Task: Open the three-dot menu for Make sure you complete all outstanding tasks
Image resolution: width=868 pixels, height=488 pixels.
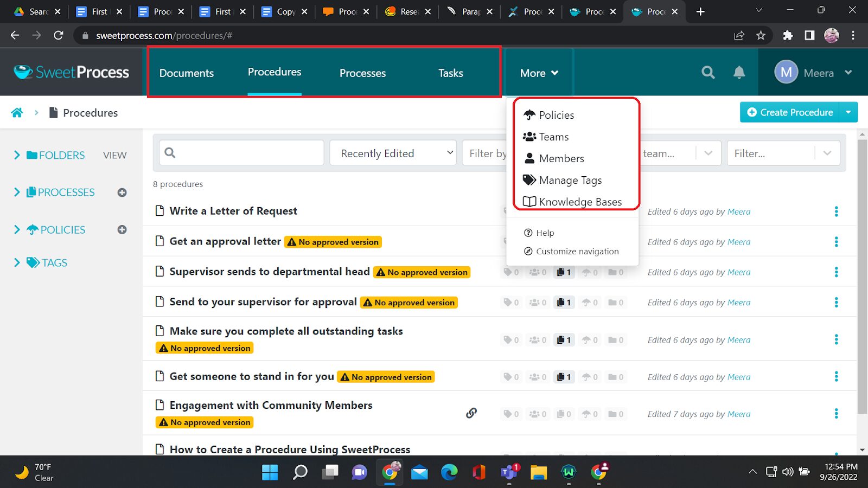Action: coord(836,339)
